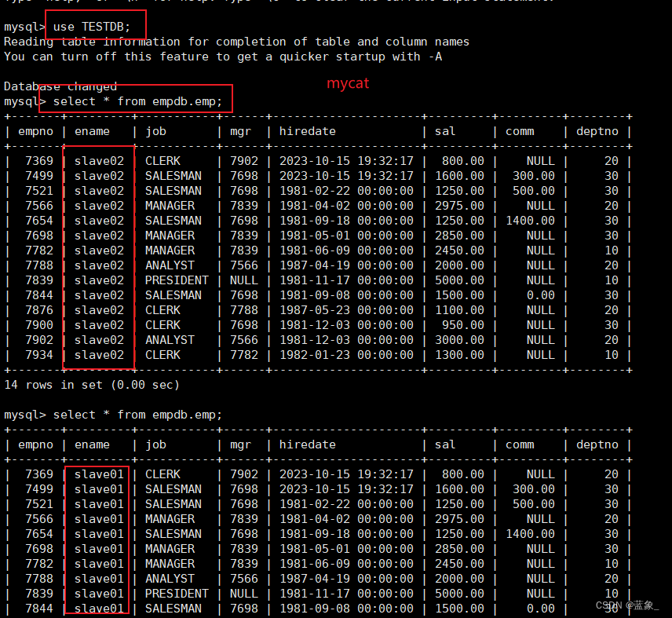Image resolution: width=672 pixels, height=618 pixels.
Task: Click sal value "3000.00"
Action: tap(459, 340)
